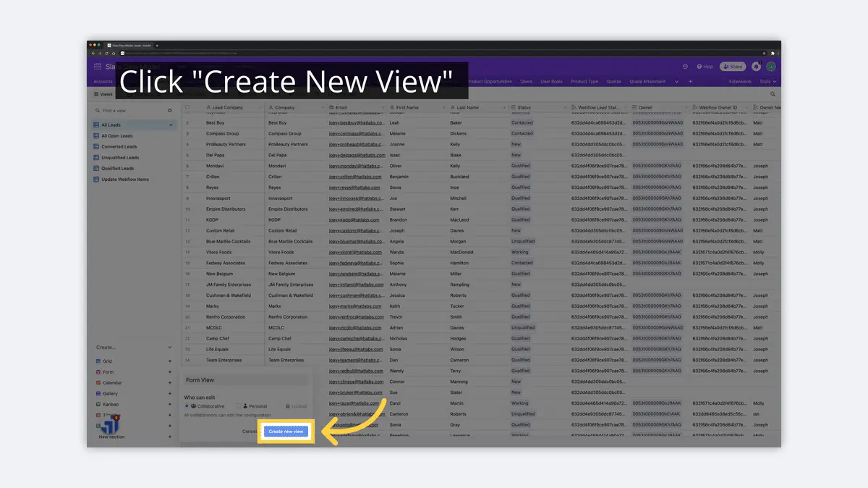Open a new browser tab
Viewport: 868px width, 488px height.
157,46
